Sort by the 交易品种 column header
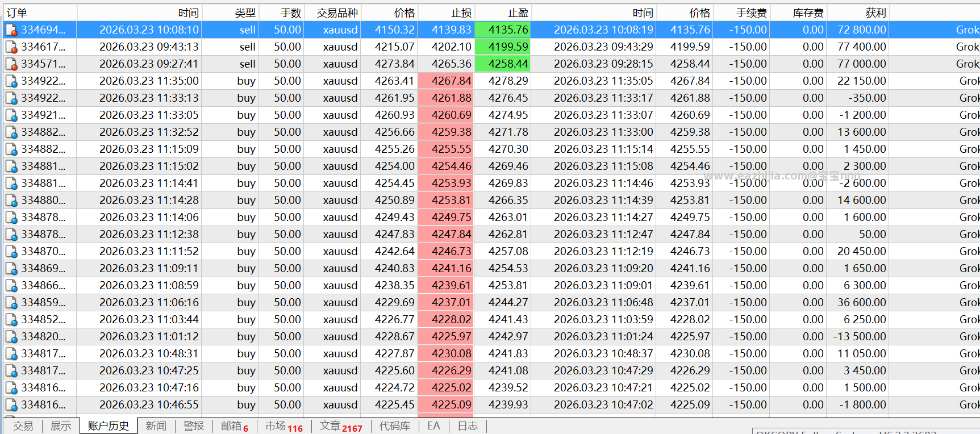This screenshot has height=434, width=980. 332,12
